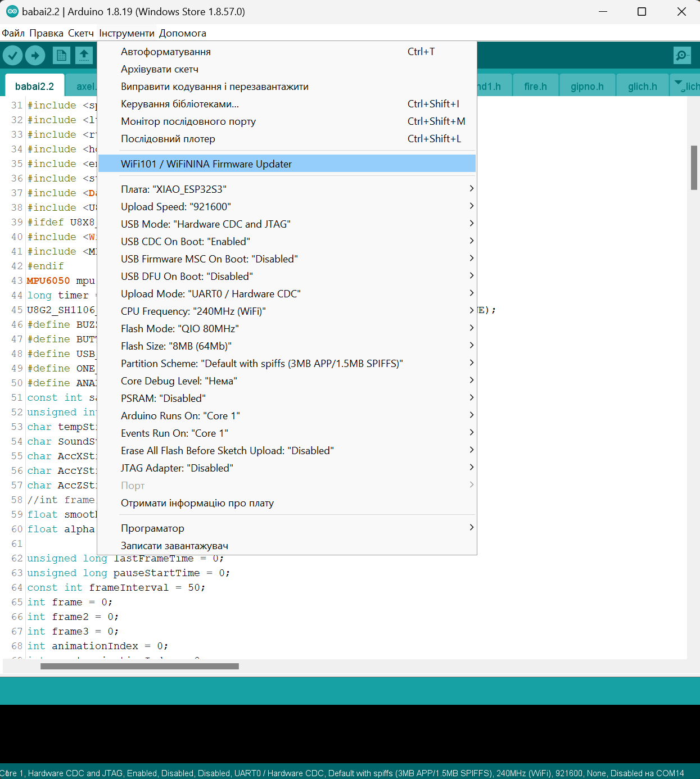Expand Partition Scheme submenu
The image size is (700, 779).
pyautogui.click(x=287, y=364)
